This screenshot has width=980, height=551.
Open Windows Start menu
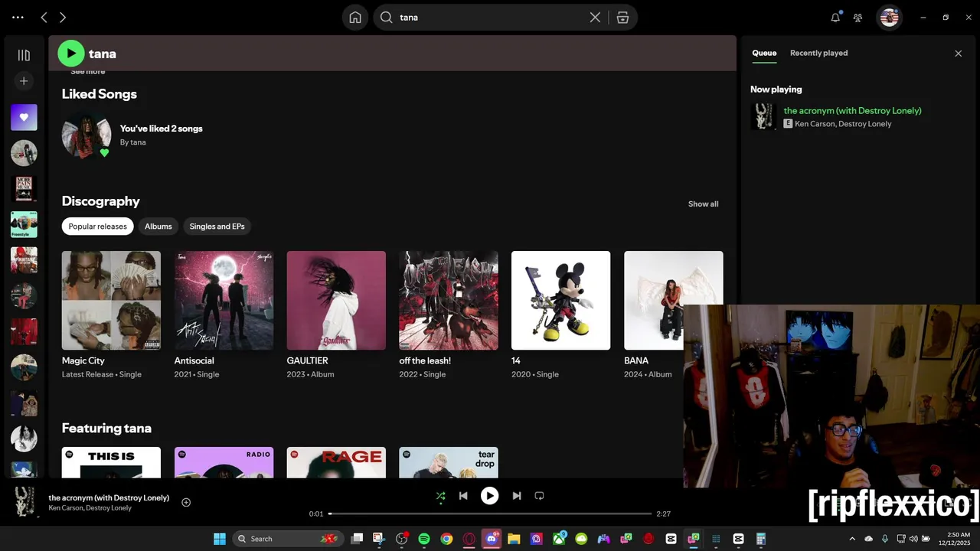click(x=220, y=539)
